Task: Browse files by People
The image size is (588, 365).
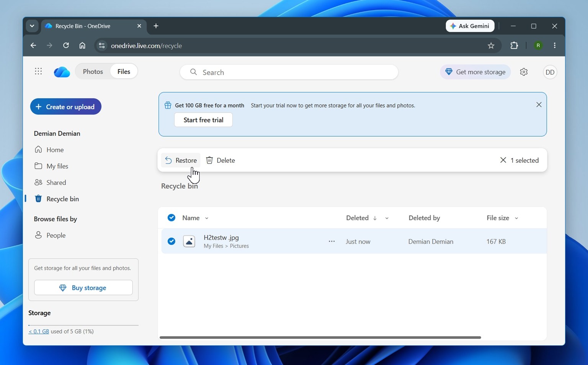Action: click(x=50, y=236)
